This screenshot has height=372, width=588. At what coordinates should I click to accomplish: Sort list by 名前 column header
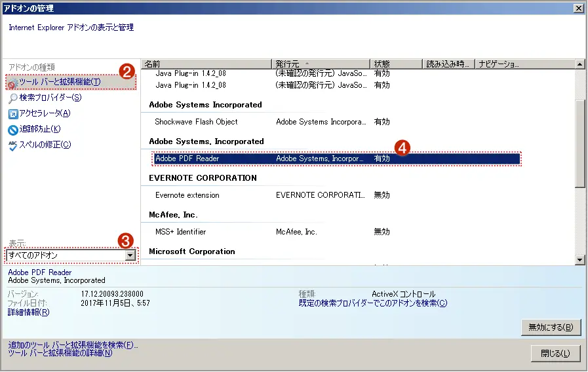[x=206, y=64]
